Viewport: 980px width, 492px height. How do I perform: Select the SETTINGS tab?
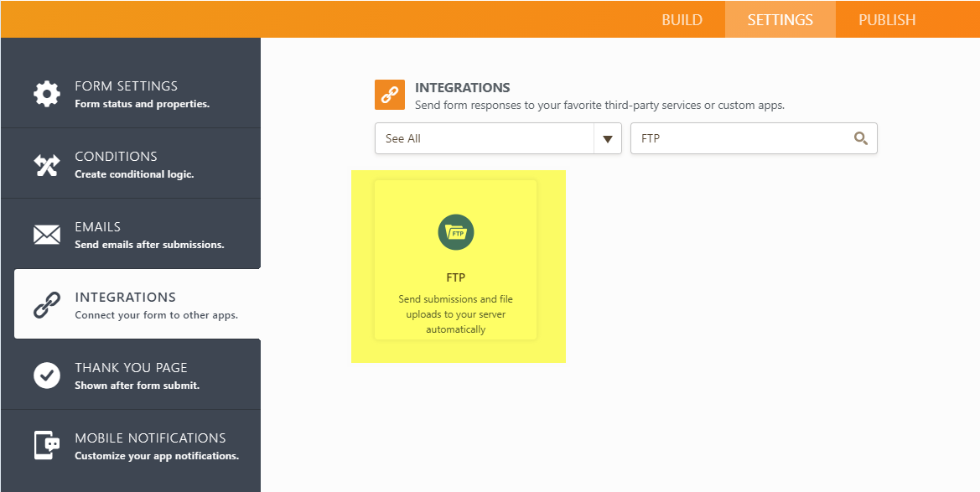pos(780,19)
